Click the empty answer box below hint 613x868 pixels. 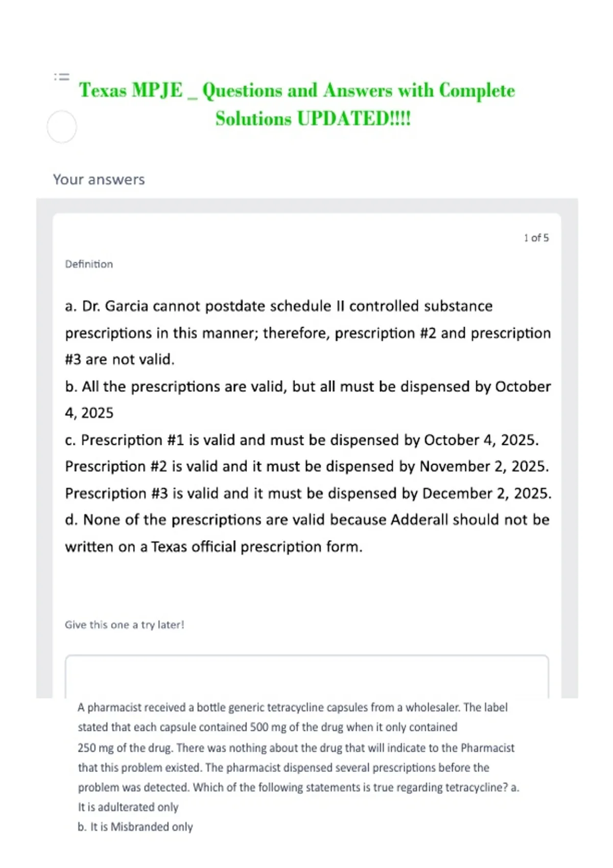(x=307, y=676)
